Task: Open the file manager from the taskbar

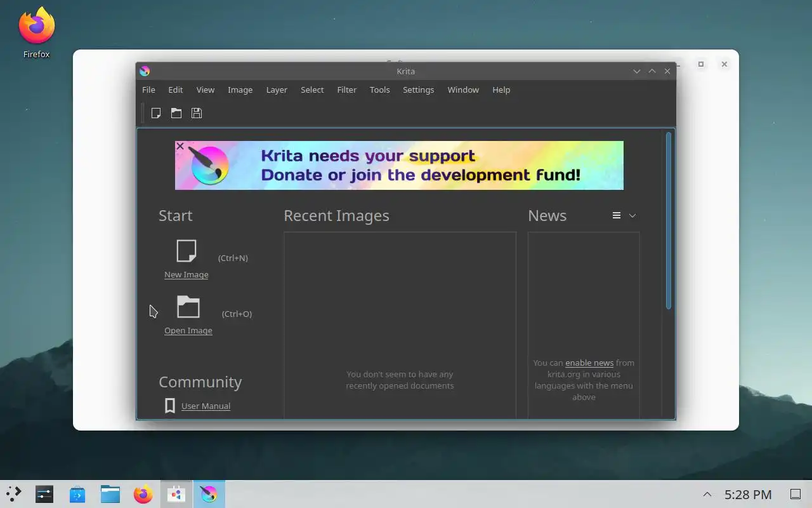Action: 110,494
